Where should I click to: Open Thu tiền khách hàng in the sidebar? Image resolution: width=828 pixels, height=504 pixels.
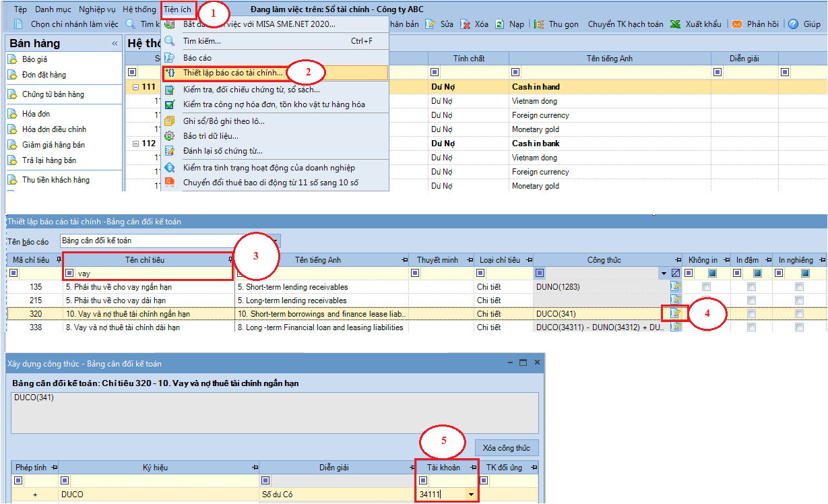(55, 180)
